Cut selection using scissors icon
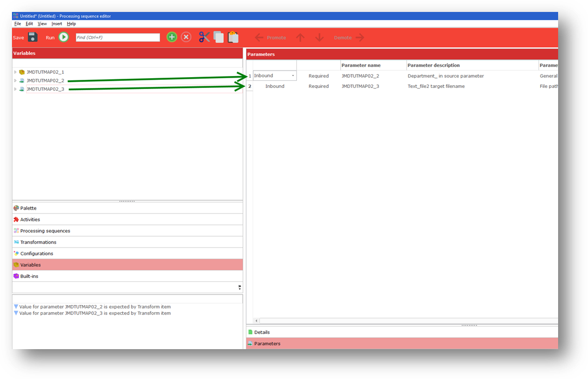 click(x=204, y=37)
